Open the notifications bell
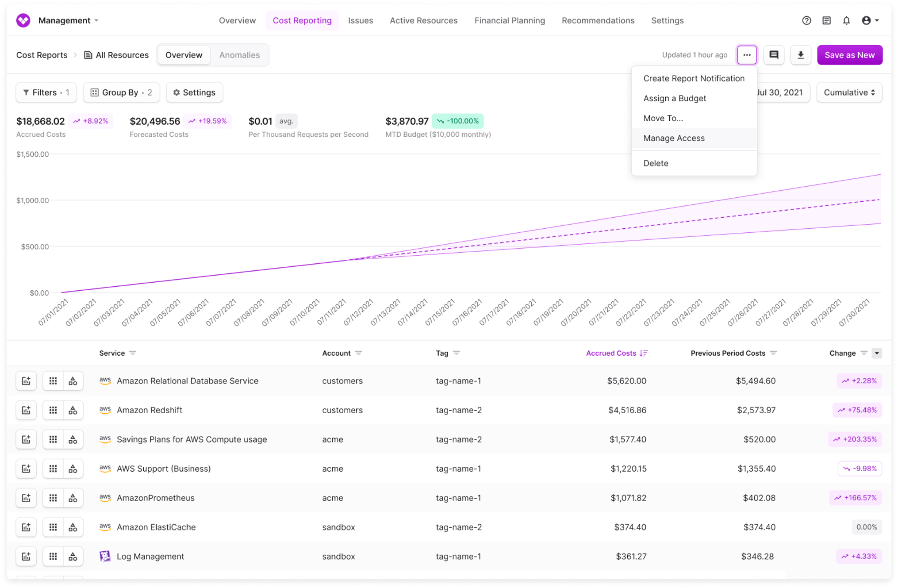 [846, 20]
